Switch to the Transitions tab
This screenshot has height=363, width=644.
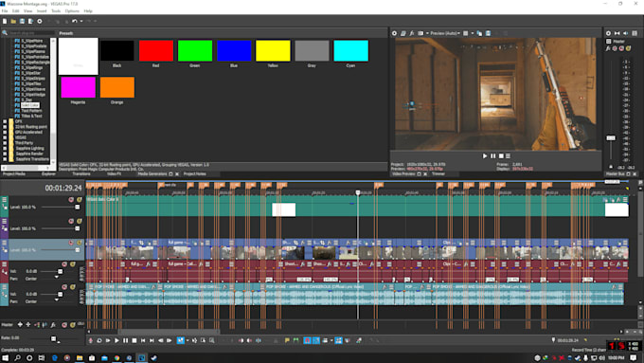click(81, 173)
